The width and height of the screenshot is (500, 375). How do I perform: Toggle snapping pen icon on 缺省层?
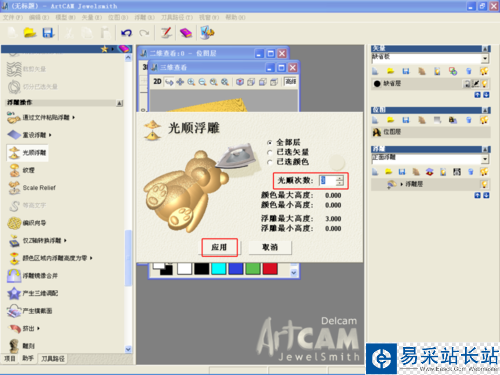click(x=476, y=84)
